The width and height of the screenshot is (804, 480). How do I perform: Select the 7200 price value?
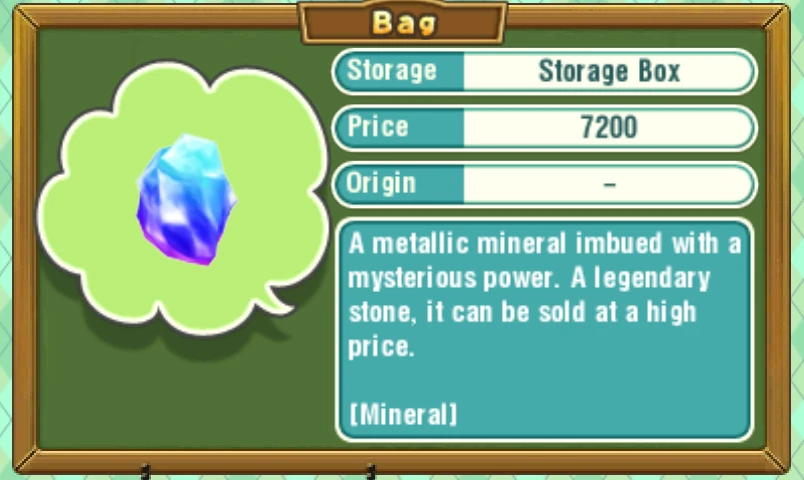(x=609, y=127)
